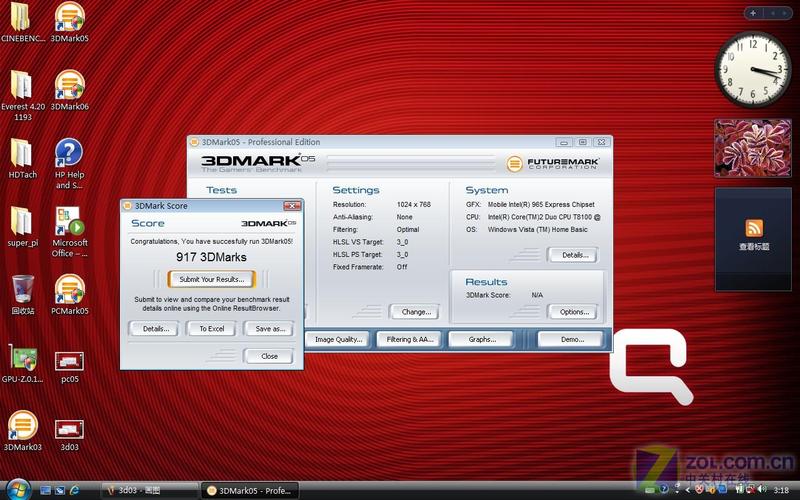
Task: Click Close button in 3DMark Score dialog
Action: [269, 356]
